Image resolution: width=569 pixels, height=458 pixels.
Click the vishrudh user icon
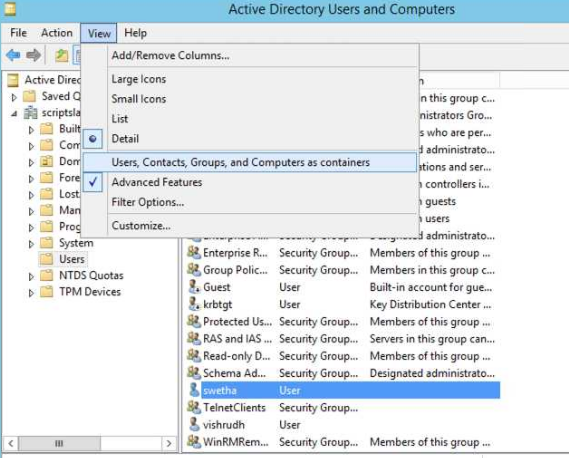(x=194, y=425)
